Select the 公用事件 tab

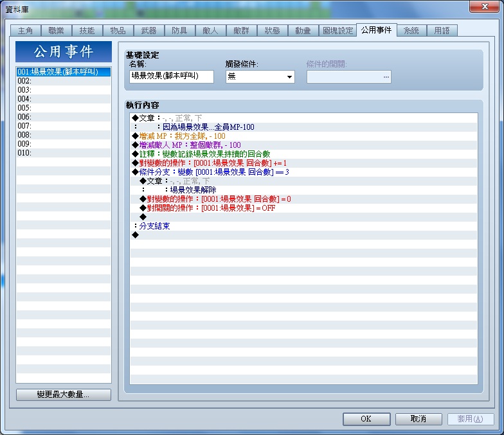377,30
